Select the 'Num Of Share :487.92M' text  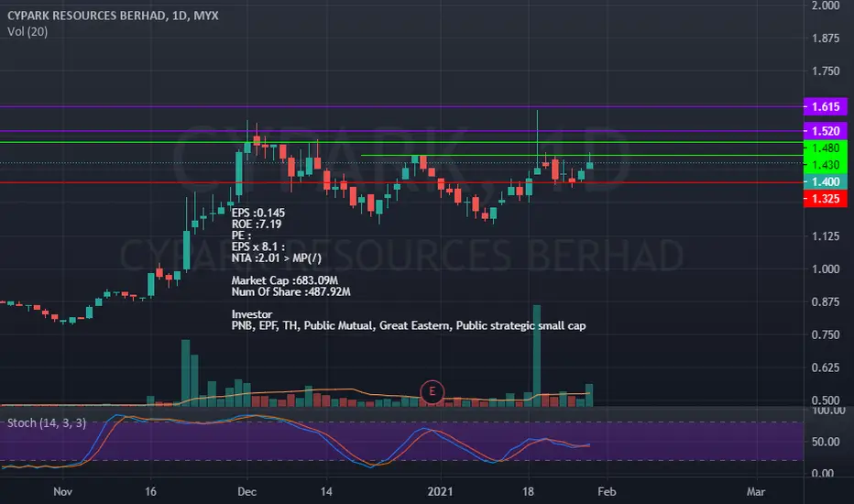290,291
